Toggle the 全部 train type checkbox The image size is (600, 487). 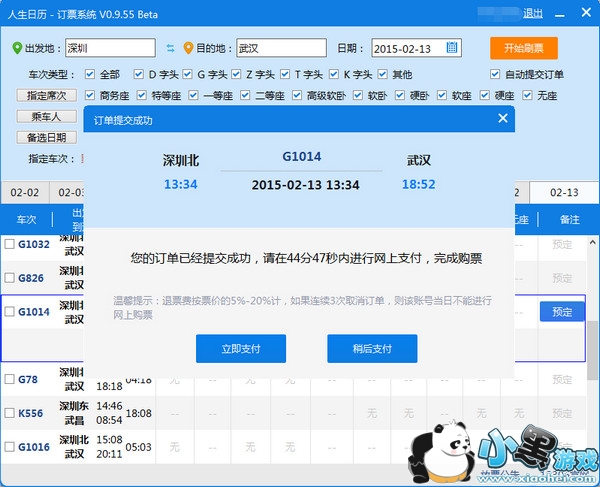[x=90, y=74]
